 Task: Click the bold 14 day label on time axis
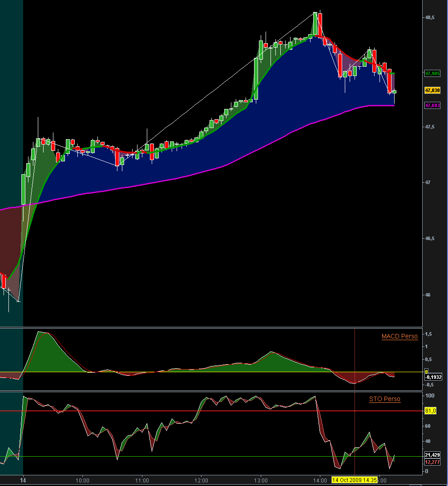23,480
